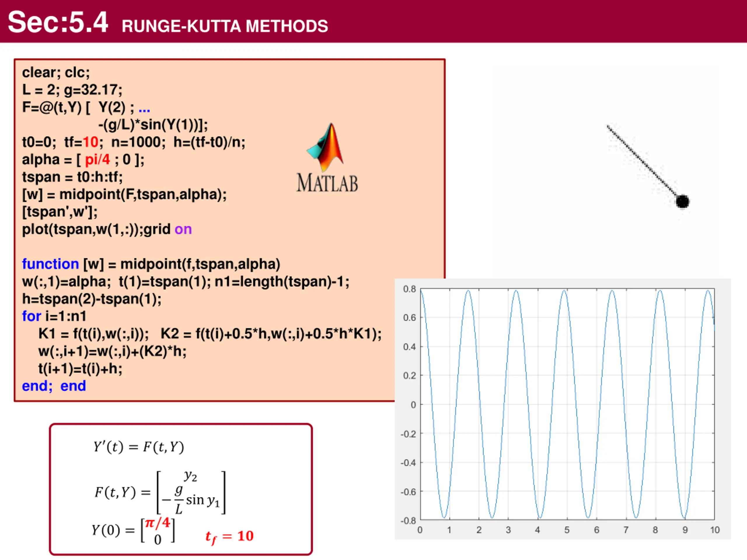Click 'plot(tspan,w(1,:));grid' code

96,230
